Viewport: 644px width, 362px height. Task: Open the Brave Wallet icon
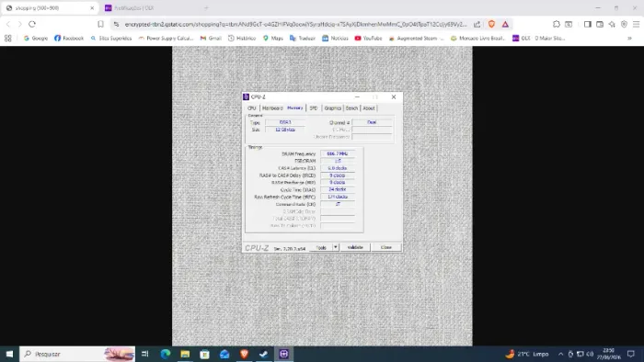pos(600,24)
